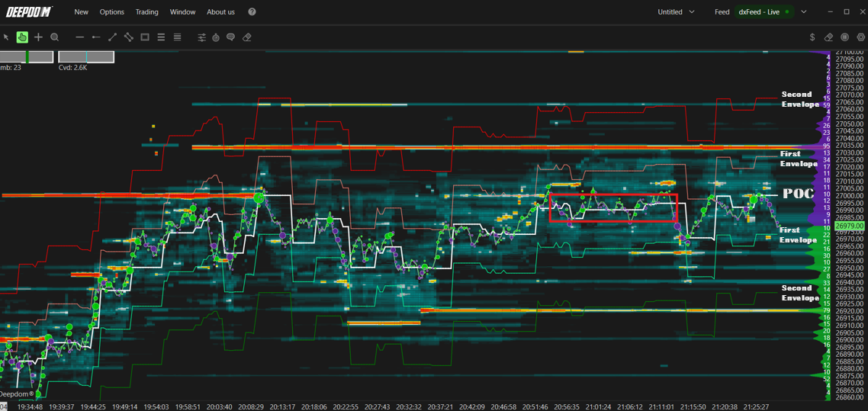Click the Cvd: 2.6K value label
Image resolution: width=868 pixels, height=411 pixels.
(72, 68)
